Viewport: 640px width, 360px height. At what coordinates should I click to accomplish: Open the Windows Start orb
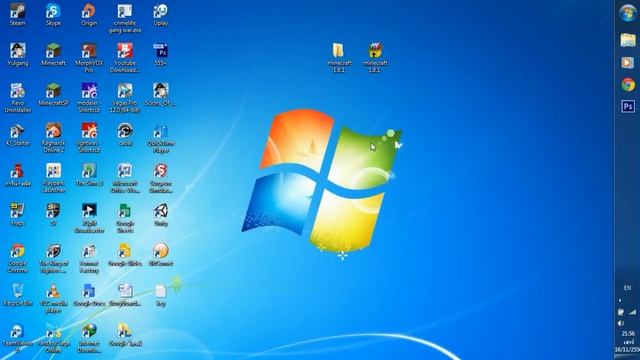click(628, 13)
